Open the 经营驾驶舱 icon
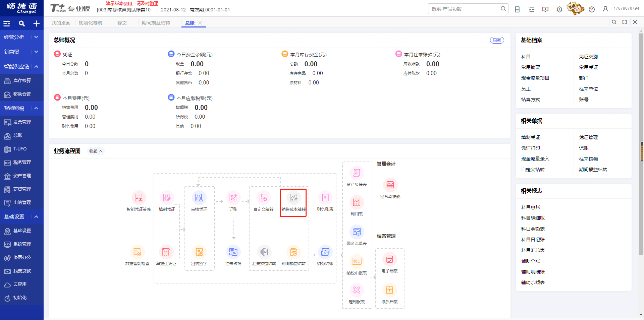Viewport: 644px width, 320px height. (390, 185)
